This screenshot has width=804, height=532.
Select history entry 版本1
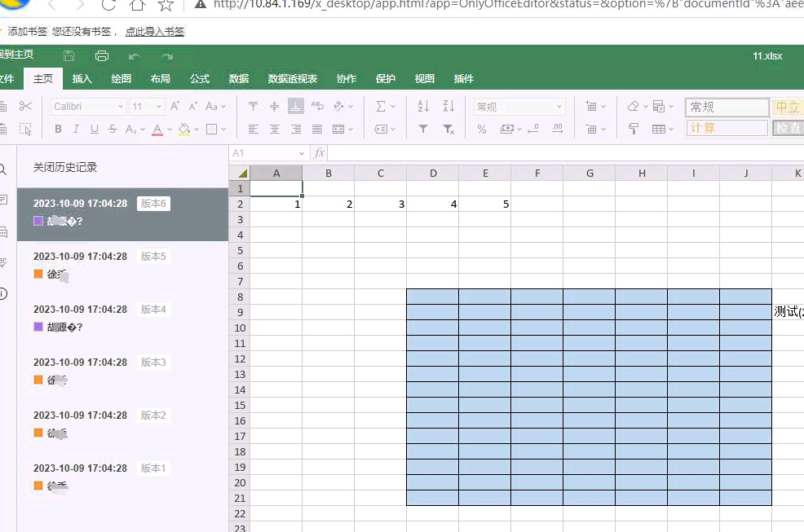(122, 479)
